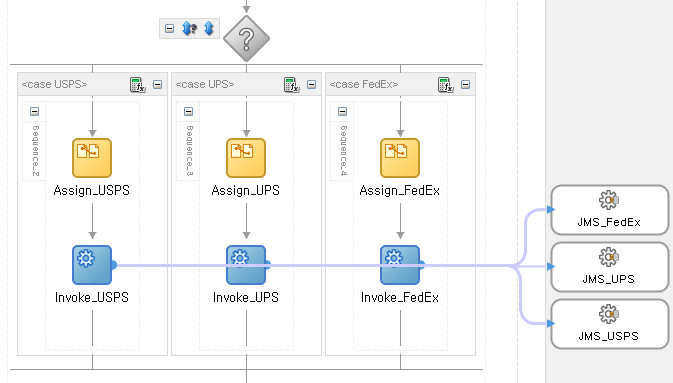Click the add case branch icon with question mark

tap(189, 29)
